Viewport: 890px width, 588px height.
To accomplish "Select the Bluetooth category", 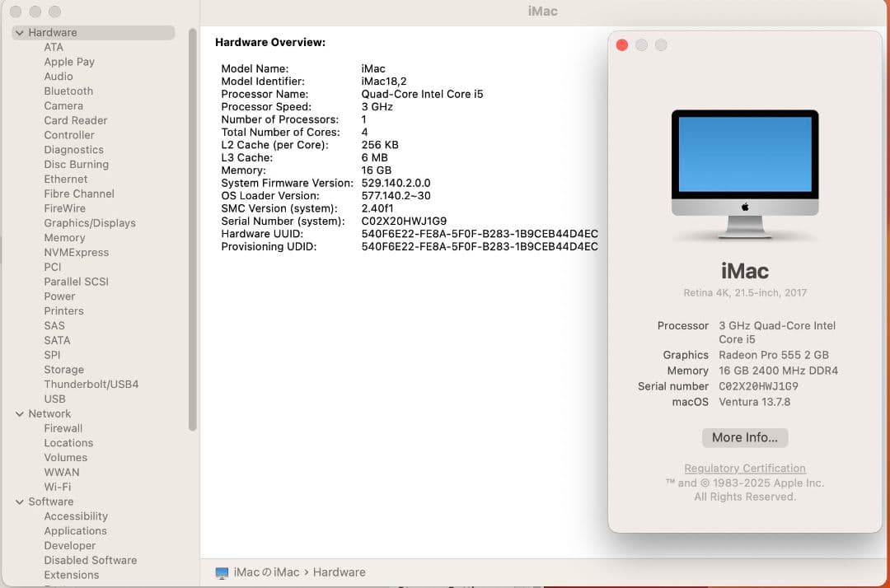I will pos(68,91).
